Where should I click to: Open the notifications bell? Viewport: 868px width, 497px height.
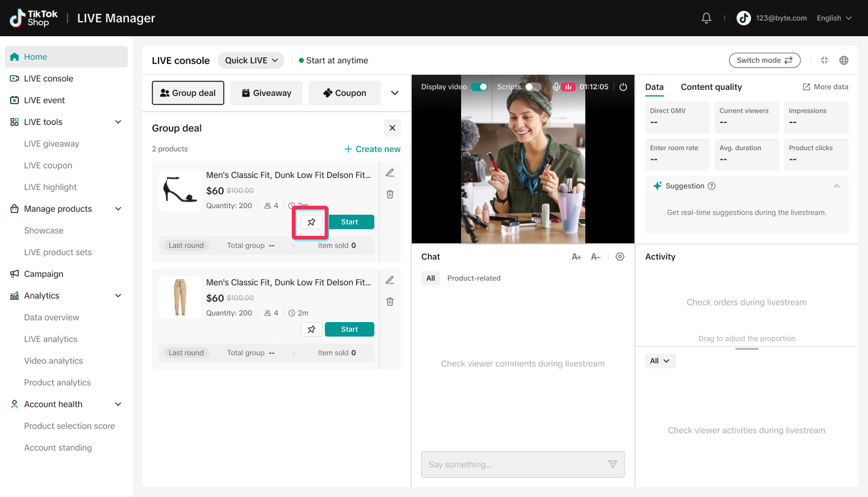pyautogui.click(x=706, y=18)
